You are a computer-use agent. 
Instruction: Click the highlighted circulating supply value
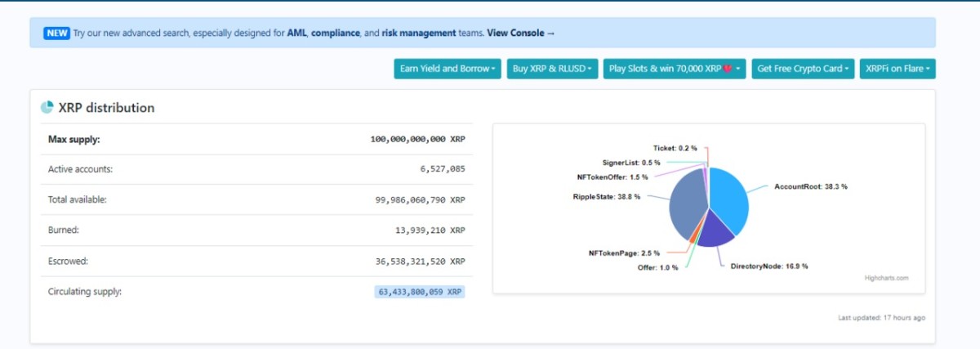[x=420, y=291]
